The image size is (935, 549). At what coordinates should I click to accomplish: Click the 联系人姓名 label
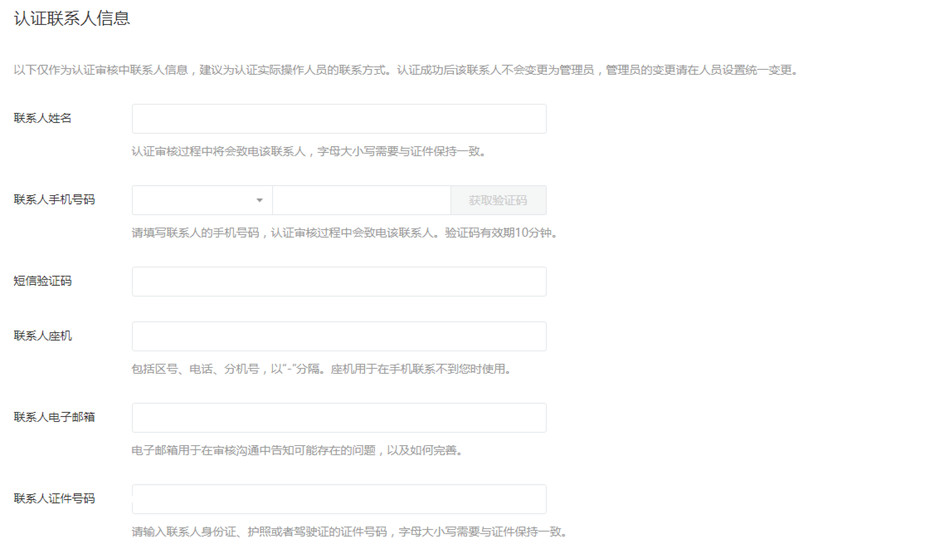pyautogui.click(x=42, y=118)
